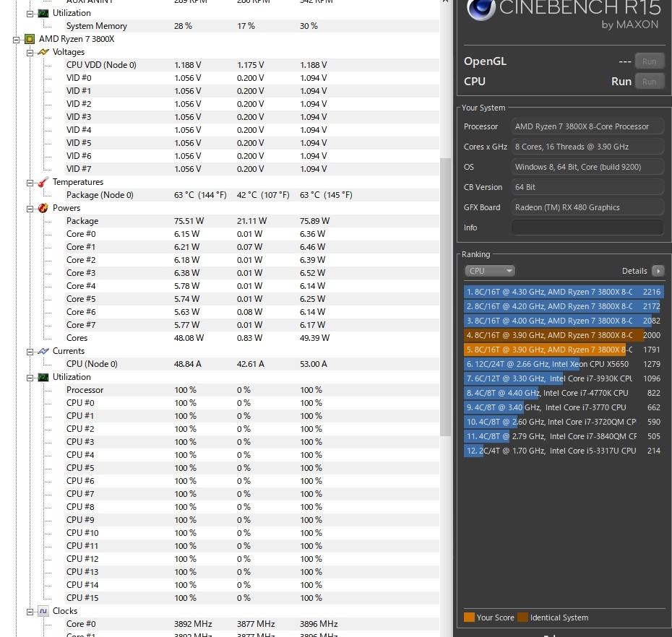Click the Identical System brown legend swatch
672x637 pixels.
[x=523, y=617]
